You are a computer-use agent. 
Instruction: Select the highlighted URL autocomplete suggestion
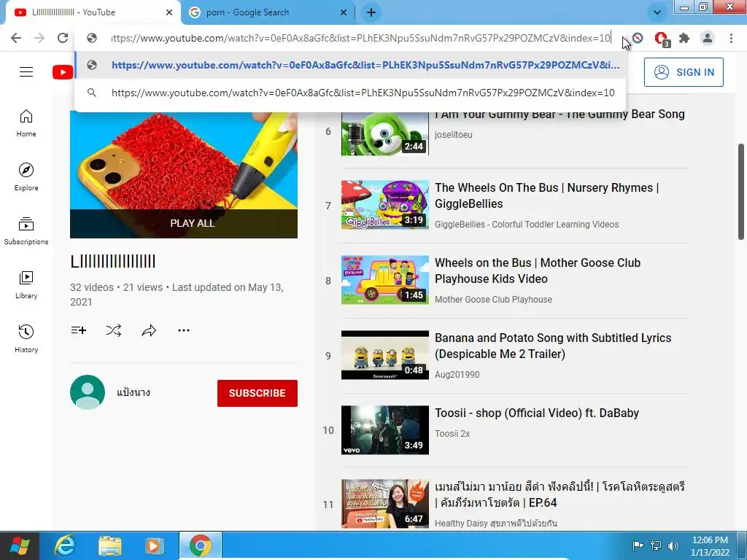pyautogui.click(x=350, y=65)
